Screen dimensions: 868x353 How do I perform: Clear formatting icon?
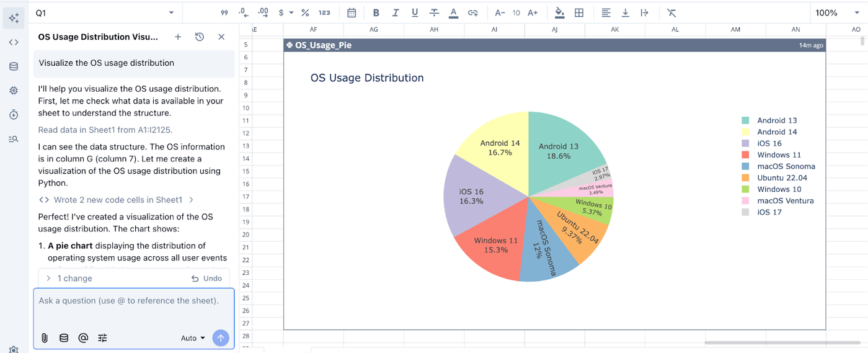coord(671,12)
